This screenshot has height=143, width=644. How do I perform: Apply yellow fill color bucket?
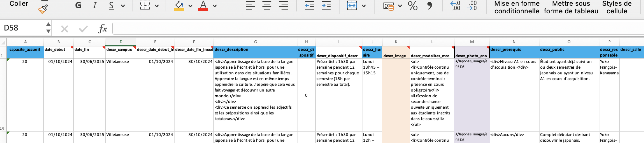click(179, 5)
